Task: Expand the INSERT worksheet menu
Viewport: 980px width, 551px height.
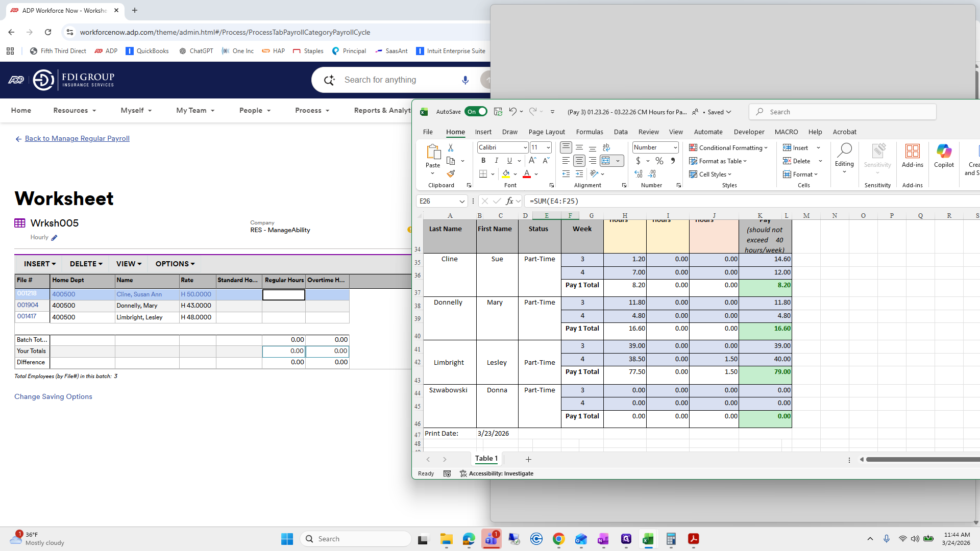Action: point(40,264)
